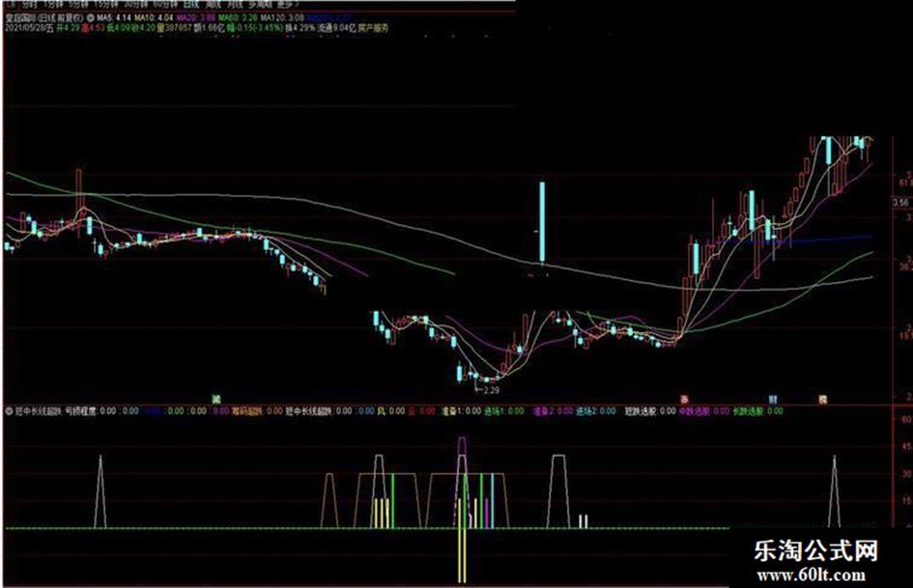Image resolution: width=913 pixels, height=588 pixels.
Task: Select the 筹码超跌 indicator label
Action: [x=248, y=411]
